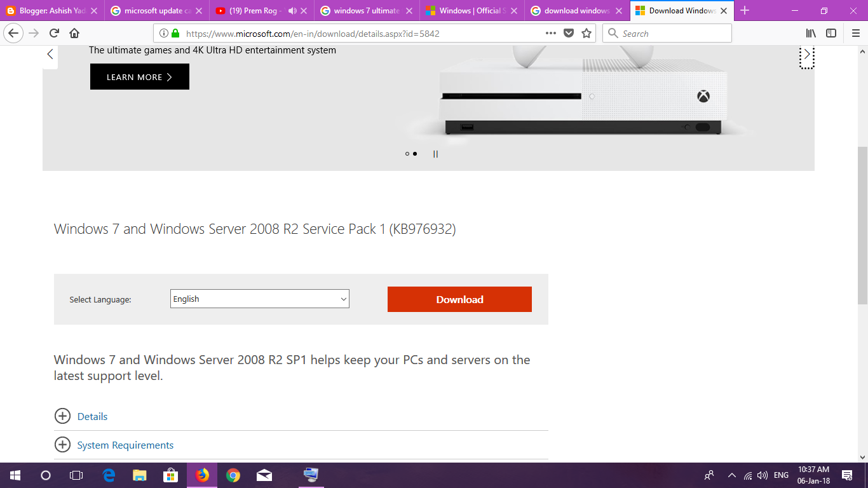This screenshot has width=868, height=488.
Task: Click the Firefox taskbar icon
Action: (x=202, y=475)
